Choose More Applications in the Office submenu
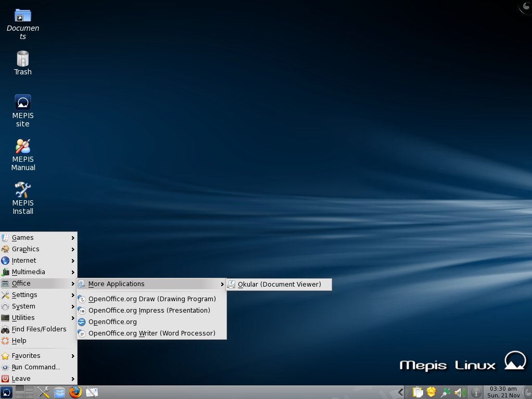532x399 pixels. (x=151, y=284)
